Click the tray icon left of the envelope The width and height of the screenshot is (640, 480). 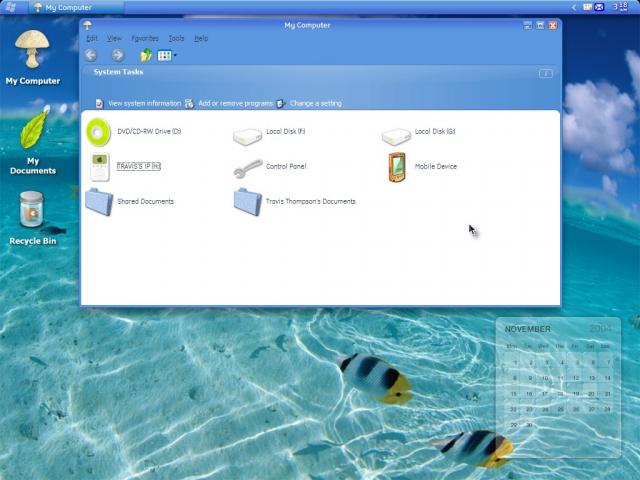[x=587, y=7]
